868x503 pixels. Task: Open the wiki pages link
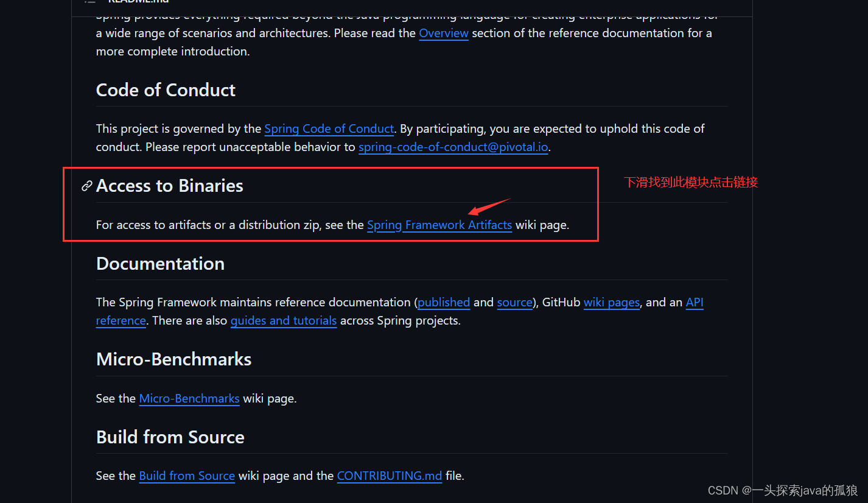(x=612, y=302)
